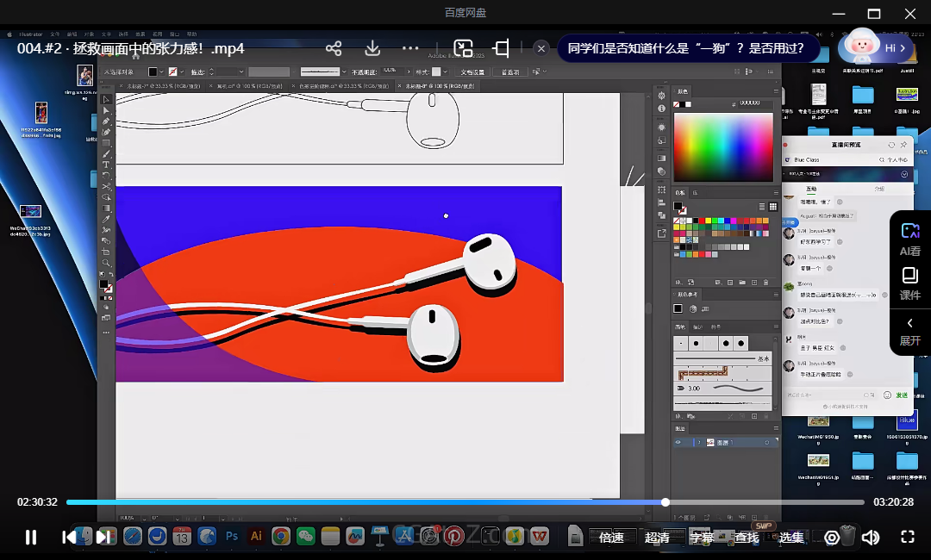Open the three-dot more options menu
The width and height of the screenshot is (931, 560).
click(x=410, y=48)
